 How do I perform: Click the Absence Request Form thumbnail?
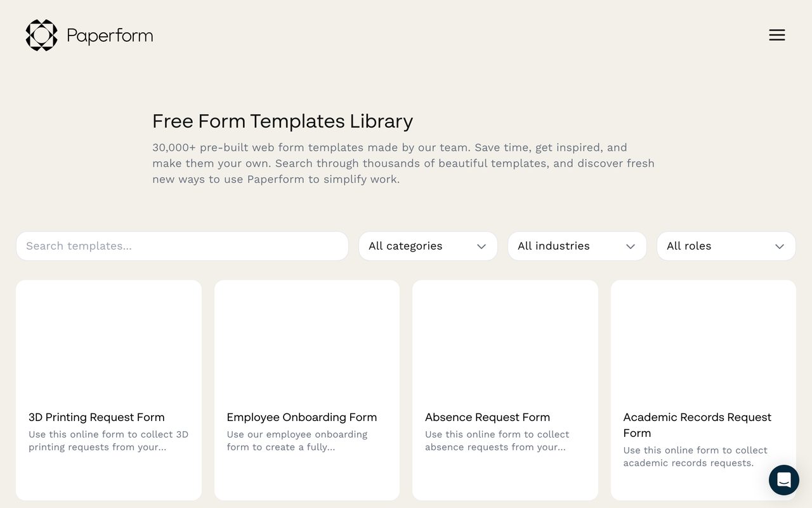pos(505,338)
